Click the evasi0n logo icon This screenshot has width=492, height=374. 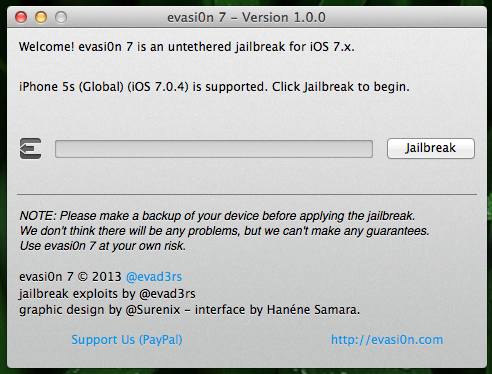pyautogui.click(x=30, y=148)
